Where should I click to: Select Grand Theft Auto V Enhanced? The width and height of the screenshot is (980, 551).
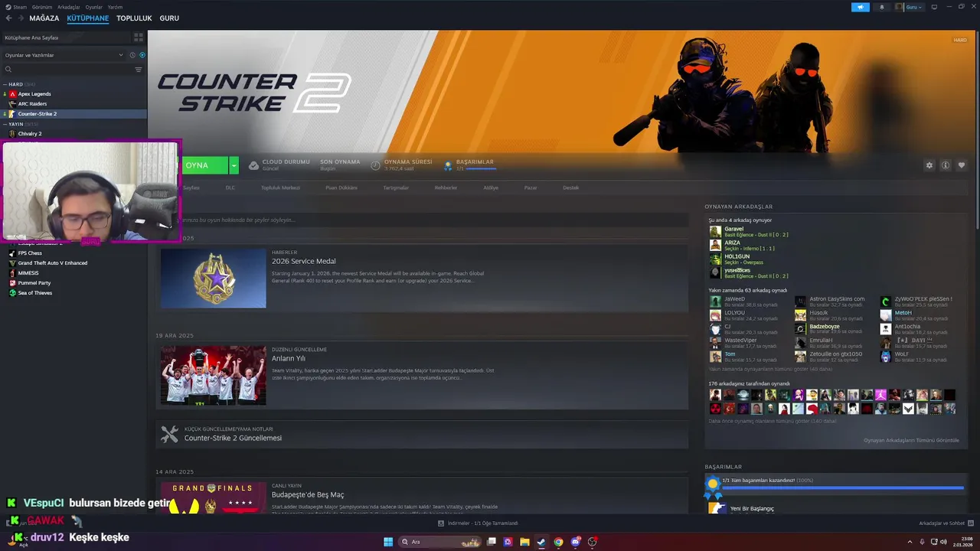click(x=53, y=263)
